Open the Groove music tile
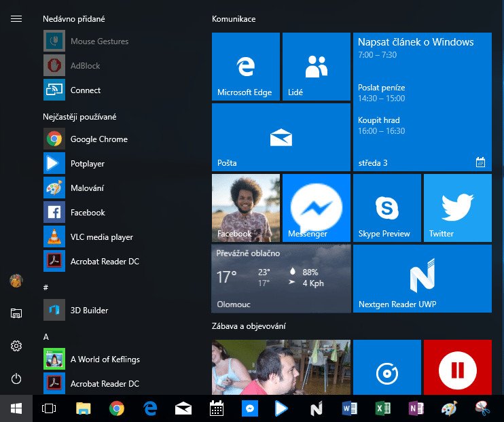The width and height of the screenshot is (504, 422). [x=387, y=367]
